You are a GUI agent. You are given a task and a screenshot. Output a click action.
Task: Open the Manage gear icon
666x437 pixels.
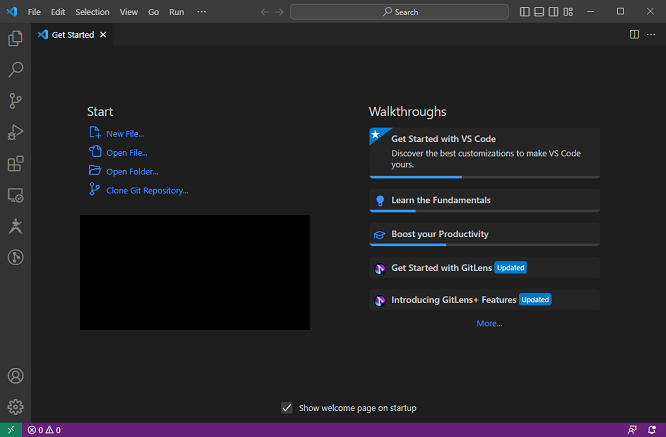[x=15, y=407]
